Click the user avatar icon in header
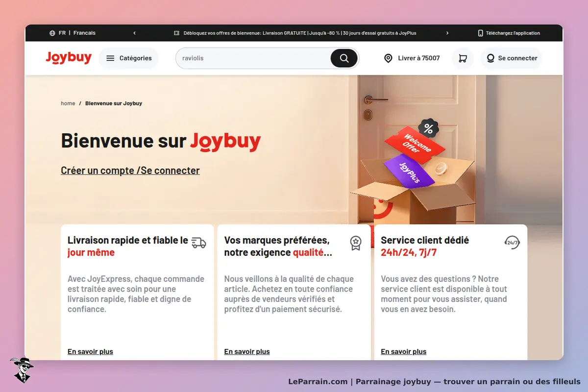This screenshot has width=588, height=392. click(x=490, y=58)
